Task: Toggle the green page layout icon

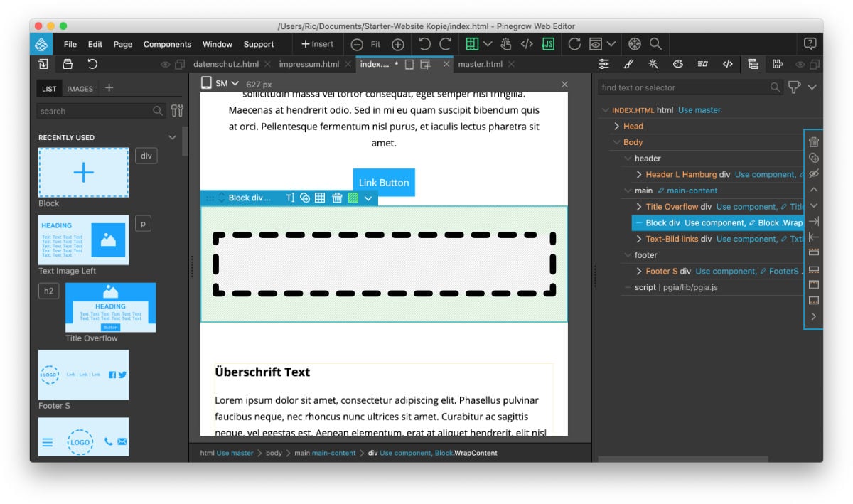Action: (472, 44)
